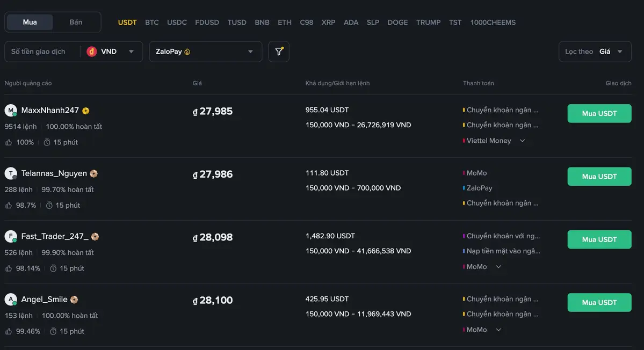Screen dimensions: 644x350
Task: Click Telannas_Nguyen's avatar icon
Action: (x=11, y=173)
